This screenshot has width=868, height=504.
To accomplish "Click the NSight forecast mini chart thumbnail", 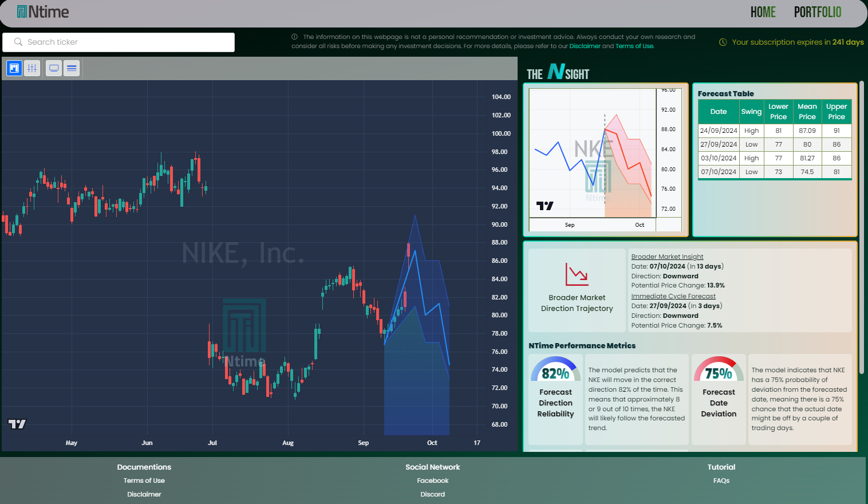I will coord(605,160).
